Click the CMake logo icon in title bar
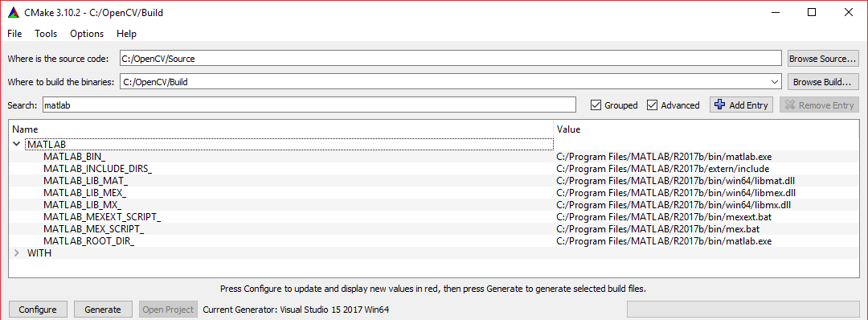The width and height of the screenshot is (868, 320). (14, 12)
